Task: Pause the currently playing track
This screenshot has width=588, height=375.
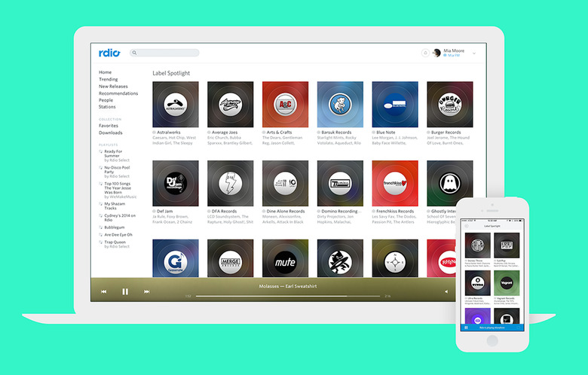Action: (x=125, y=291)
